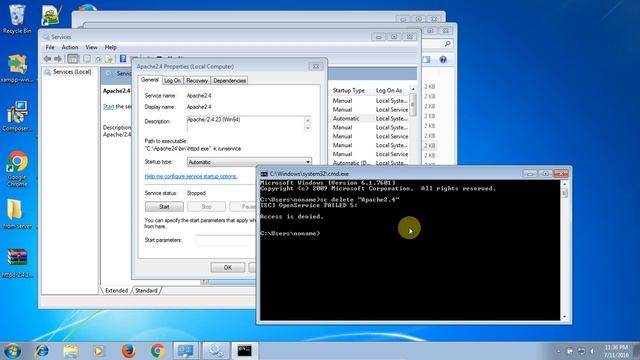Click the search magnifier in the Explorer window behind
640x360 pixels.
pos(447,44)
